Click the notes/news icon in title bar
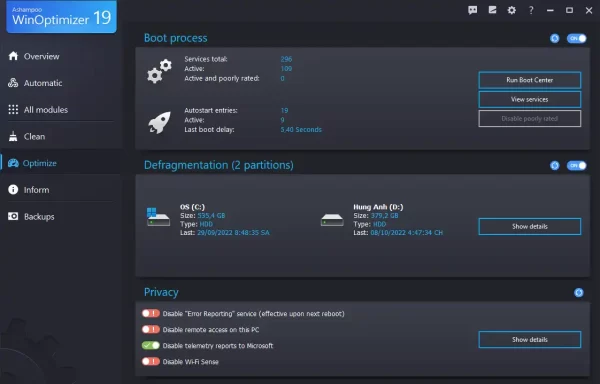Viewport: 600px width, 384px height. 492,10
